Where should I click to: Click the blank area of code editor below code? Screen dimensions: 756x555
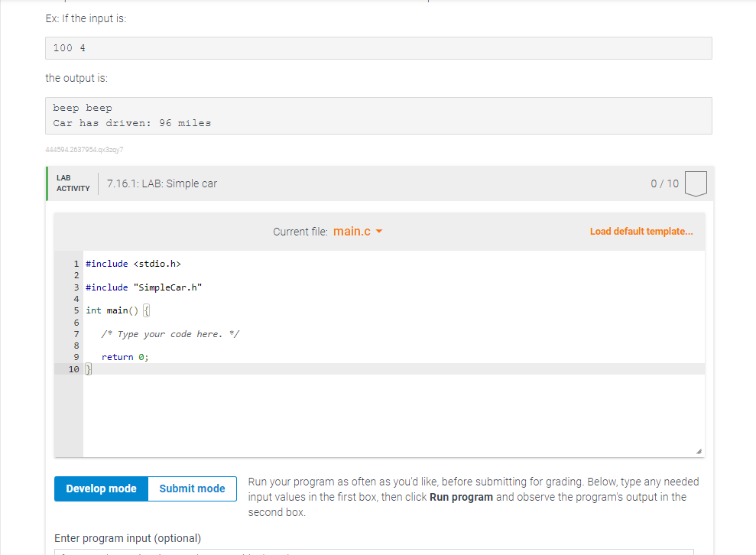pyautogui.click(x=394, y=416)
